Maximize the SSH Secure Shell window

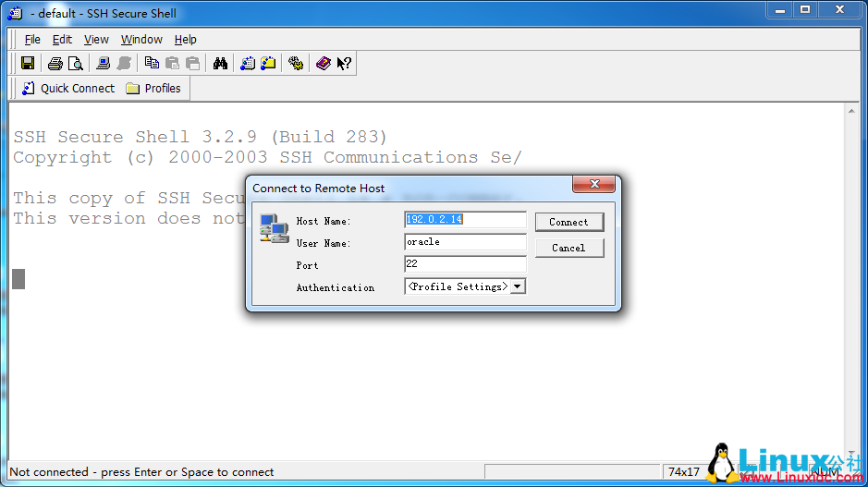pyautogui.click(x=805, y=10)
